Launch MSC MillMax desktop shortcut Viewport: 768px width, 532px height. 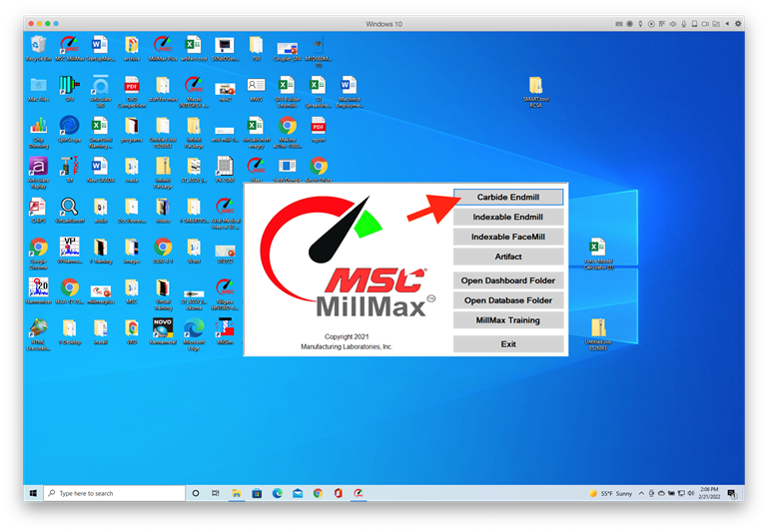[70, 48]
